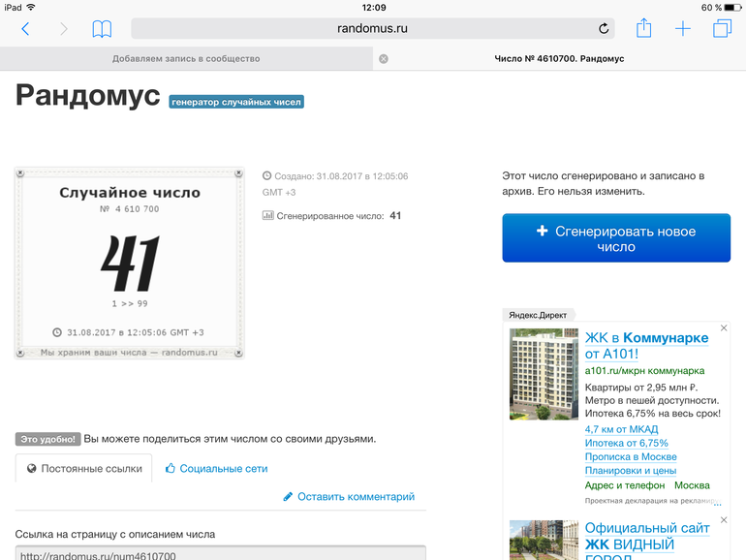Open the 'Социальные сети' tab
Image resolution: width=746 pixels, height=560 pixels.
point(215,469)
